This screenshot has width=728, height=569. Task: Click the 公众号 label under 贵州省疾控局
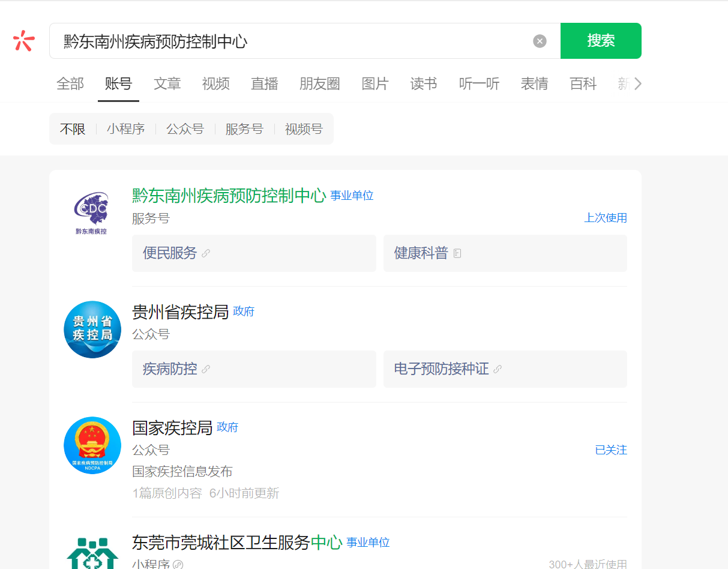(151, 334)
